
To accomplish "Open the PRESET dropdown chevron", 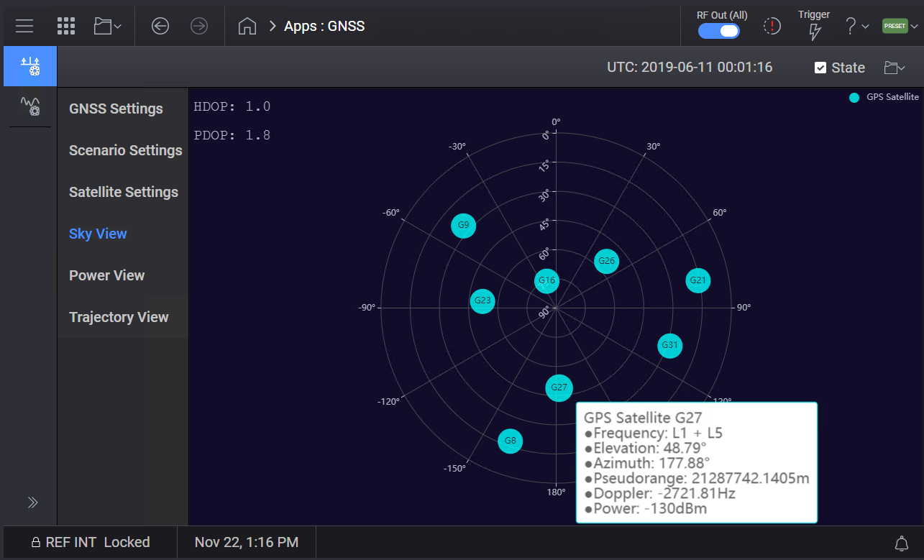I will pos(914,26).
